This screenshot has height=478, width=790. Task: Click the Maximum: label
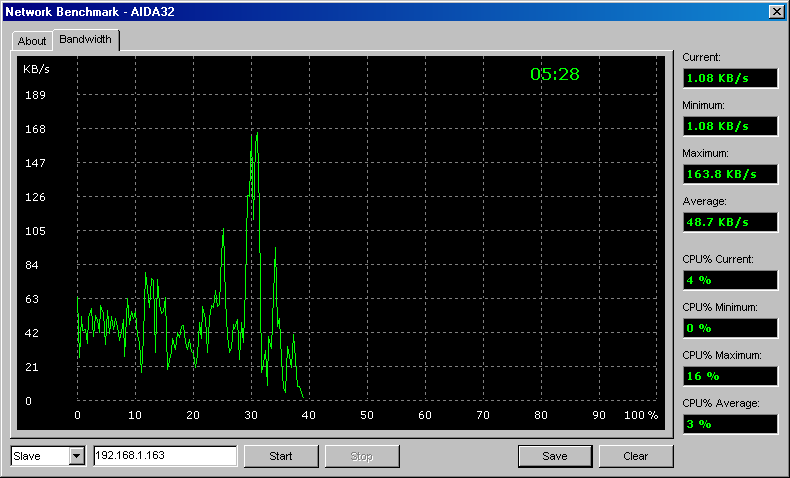tap(705, 153)
